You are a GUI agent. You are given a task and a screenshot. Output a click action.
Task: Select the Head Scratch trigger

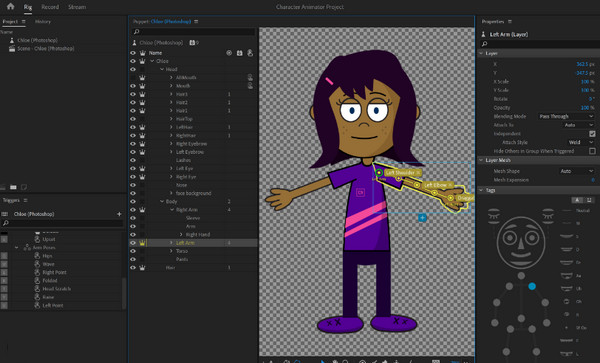point(57,289)
